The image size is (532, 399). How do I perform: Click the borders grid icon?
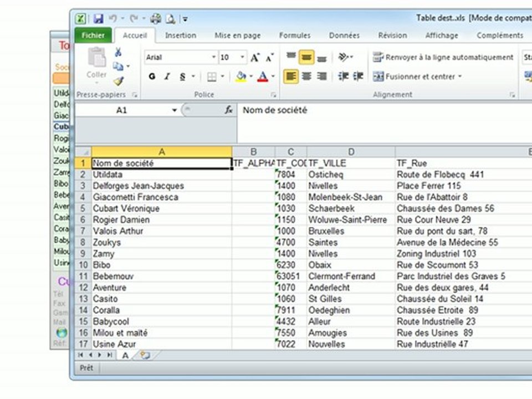point(212,76)
